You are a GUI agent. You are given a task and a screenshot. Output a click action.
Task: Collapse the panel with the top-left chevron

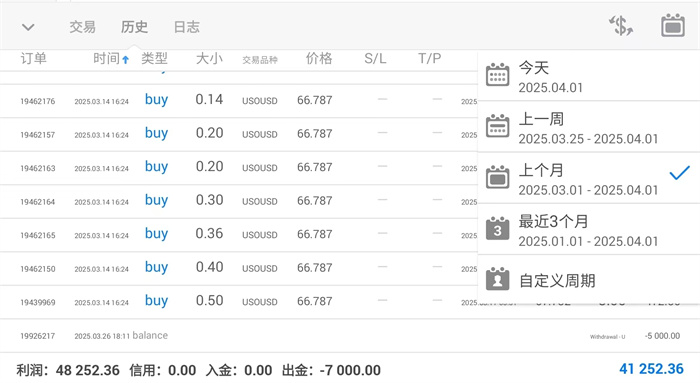coord(28,28)
